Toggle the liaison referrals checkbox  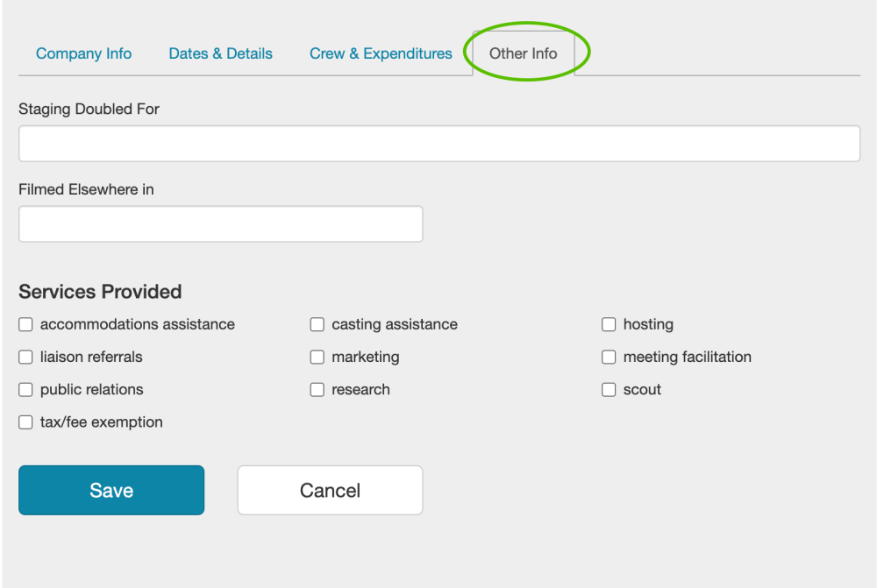[25, 358]
